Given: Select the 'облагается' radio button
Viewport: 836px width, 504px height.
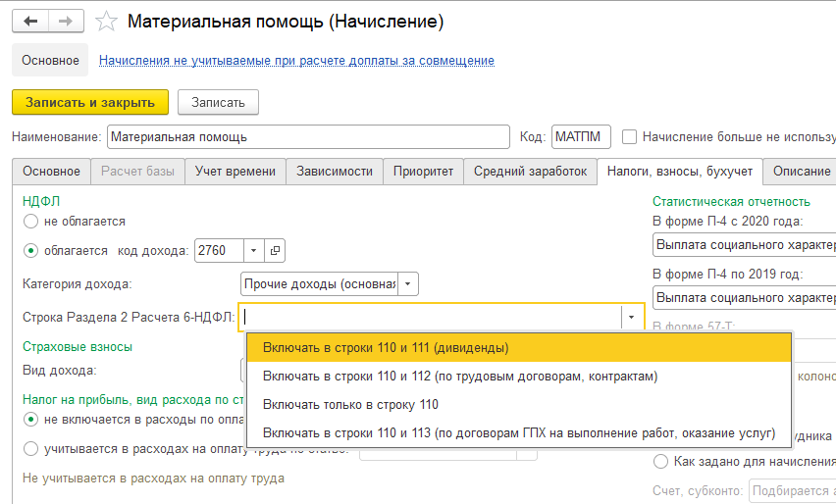Looking at the screenshot, I should tap(31, 250).
